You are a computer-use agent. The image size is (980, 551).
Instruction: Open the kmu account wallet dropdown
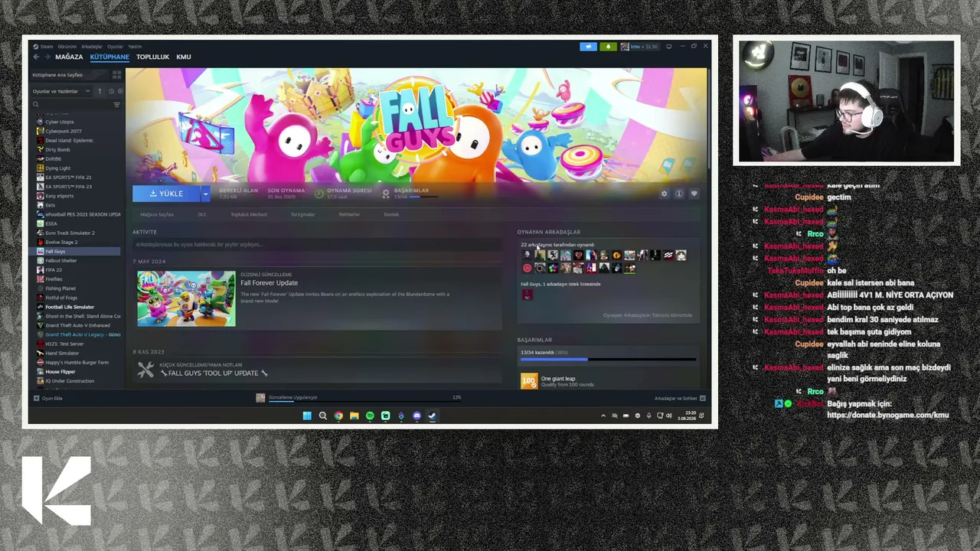coord(639,47)
